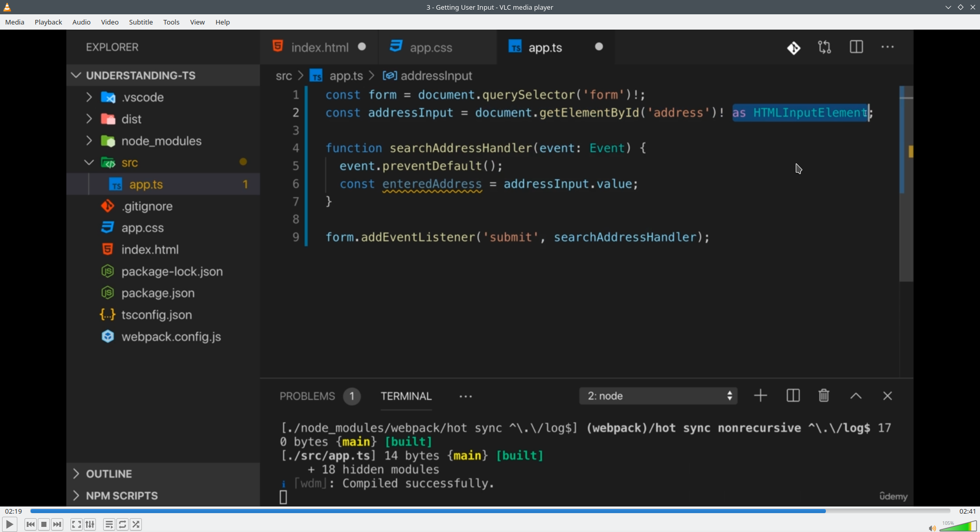Screen dimensions: 980x532
Task: Switch to the index.html editor tab
Action: tap(319, 47)
